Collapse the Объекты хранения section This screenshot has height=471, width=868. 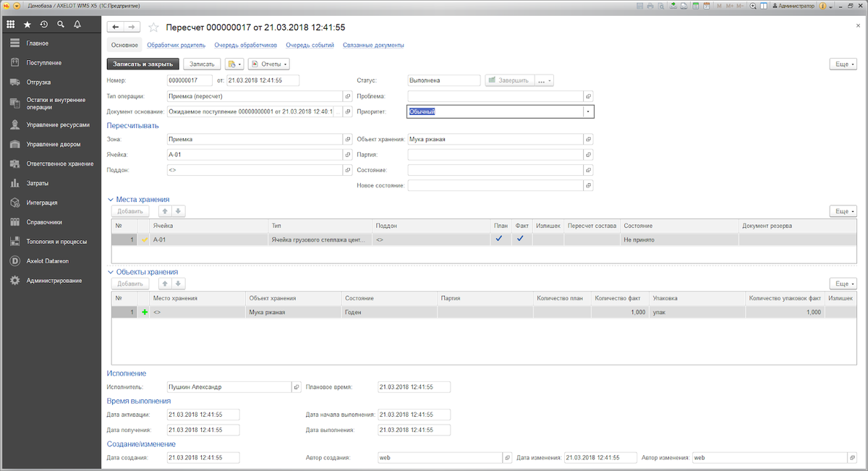(x=111, y=272)
